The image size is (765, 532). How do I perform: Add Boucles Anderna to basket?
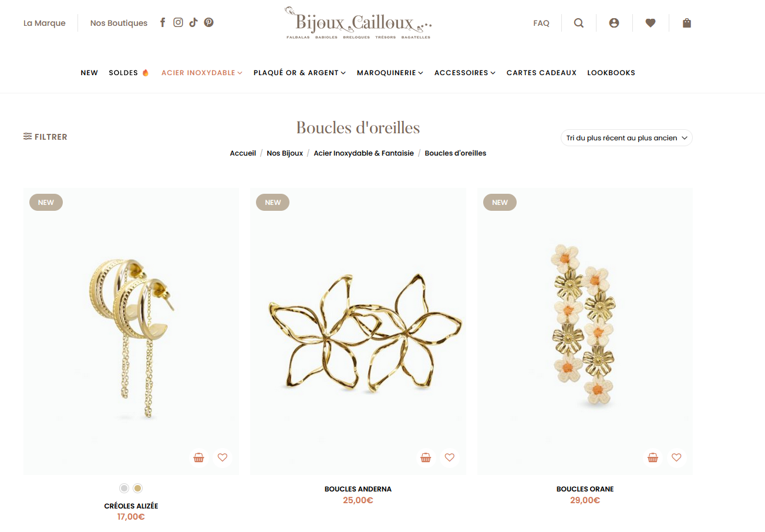click(426, 457)
